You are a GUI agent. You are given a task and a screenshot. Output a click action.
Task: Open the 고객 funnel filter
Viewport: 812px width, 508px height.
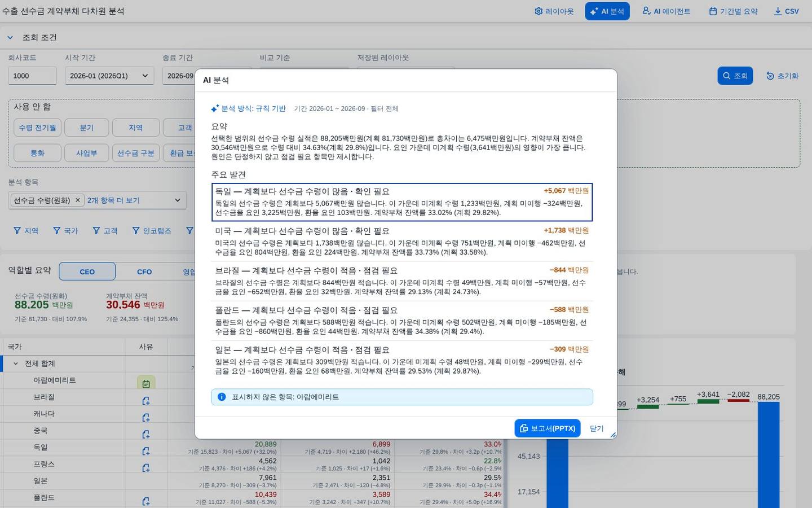coord(105,231)
